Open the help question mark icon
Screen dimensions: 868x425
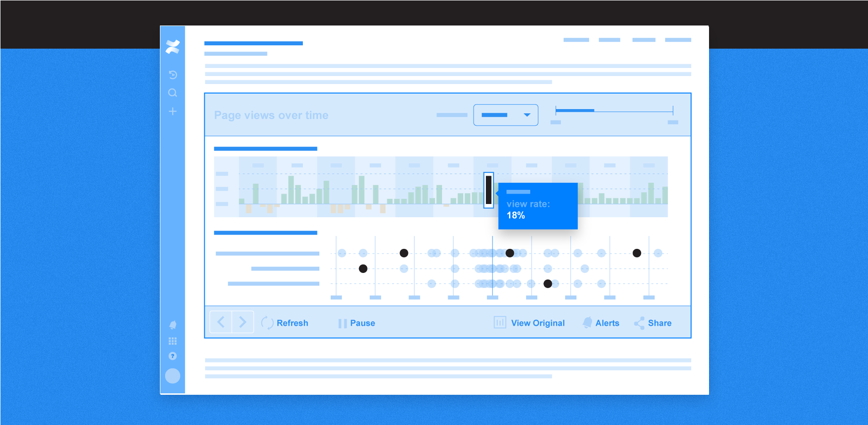[x=173, y=356]
